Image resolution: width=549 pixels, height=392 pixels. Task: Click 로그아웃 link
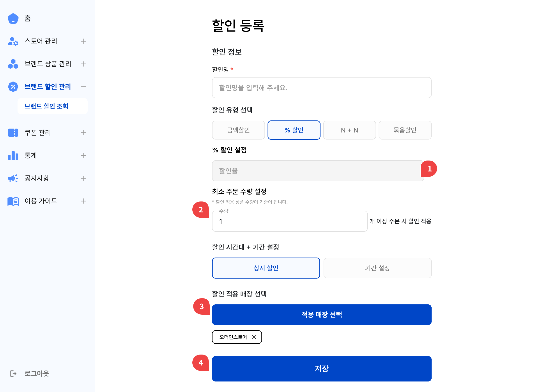(37, 373)
